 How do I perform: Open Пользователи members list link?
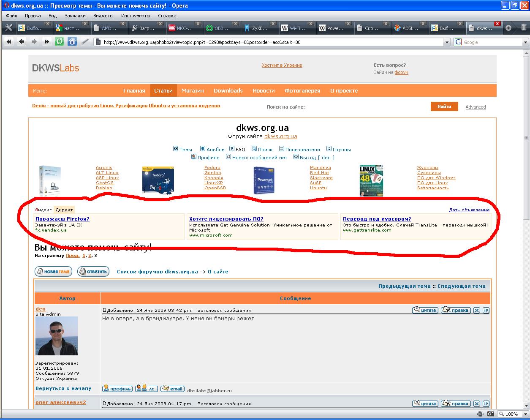pyautogui.click(x=299, y=149)
